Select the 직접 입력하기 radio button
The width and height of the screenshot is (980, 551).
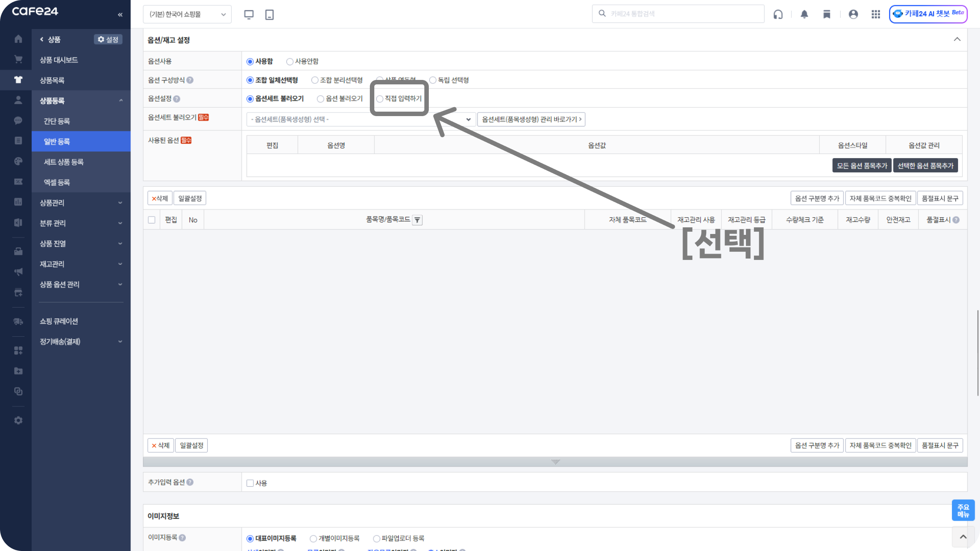[x=380, y=99]
